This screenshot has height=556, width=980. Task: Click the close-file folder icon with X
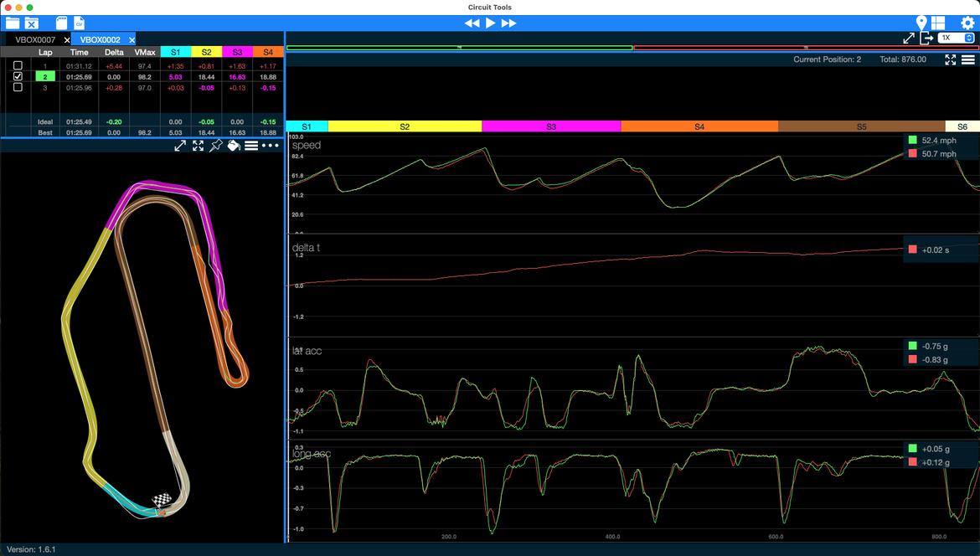tap(32, 23)
